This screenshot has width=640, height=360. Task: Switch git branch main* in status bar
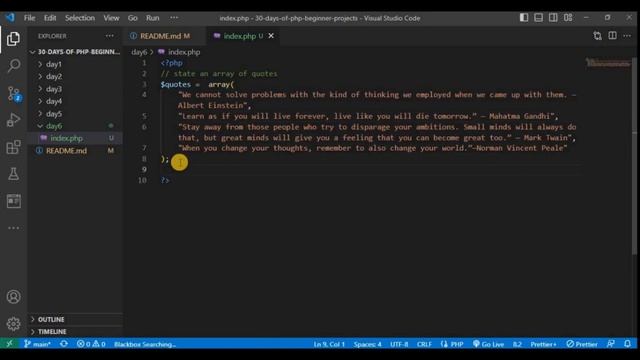pyautogui.click(x=37, y=344)
